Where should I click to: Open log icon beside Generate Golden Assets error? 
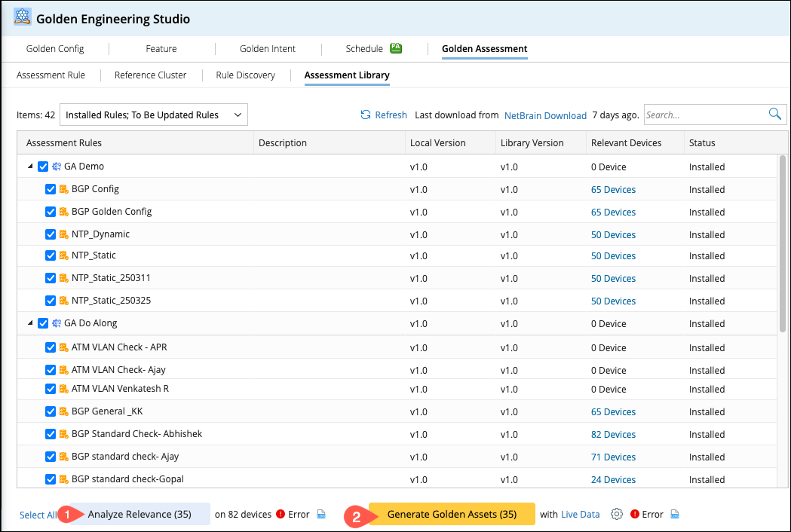coord(675,515)
